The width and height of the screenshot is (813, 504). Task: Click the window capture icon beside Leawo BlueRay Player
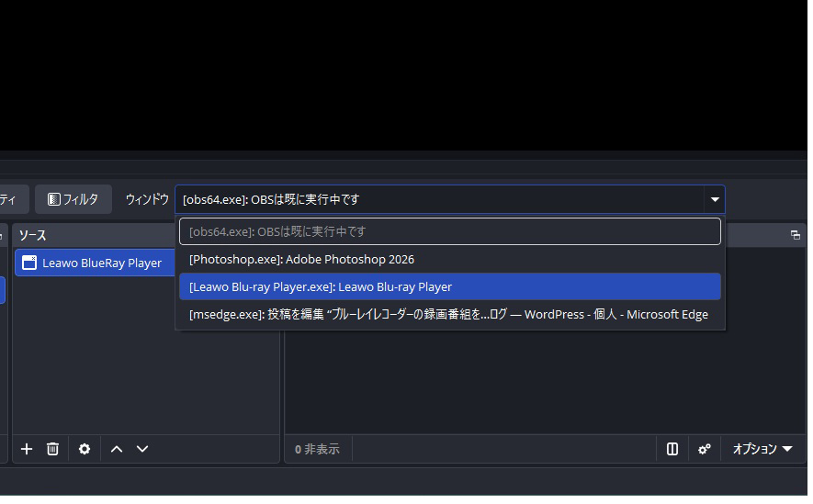click(x=29, y=263)
